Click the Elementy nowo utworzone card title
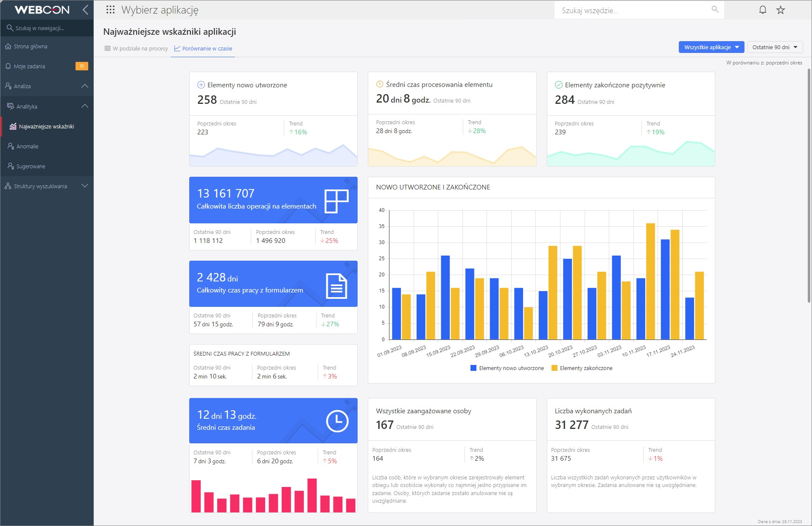 tap(247, 85)
